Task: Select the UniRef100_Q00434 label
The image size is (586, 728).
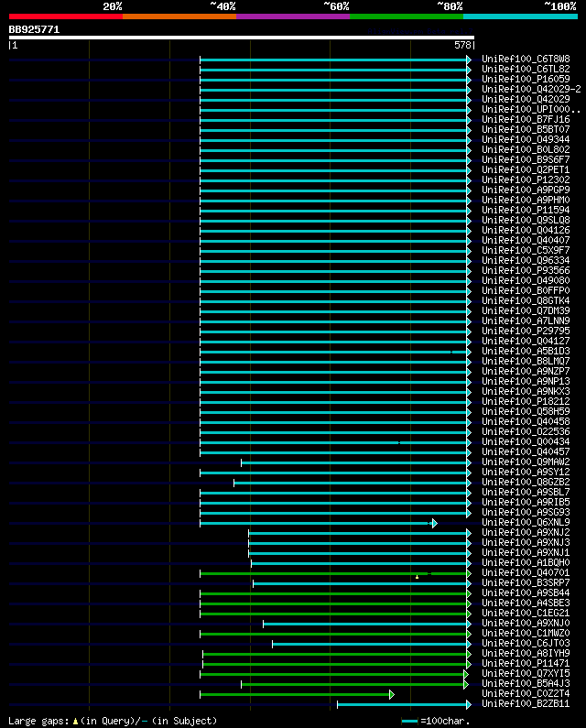Action: (526, 441)
